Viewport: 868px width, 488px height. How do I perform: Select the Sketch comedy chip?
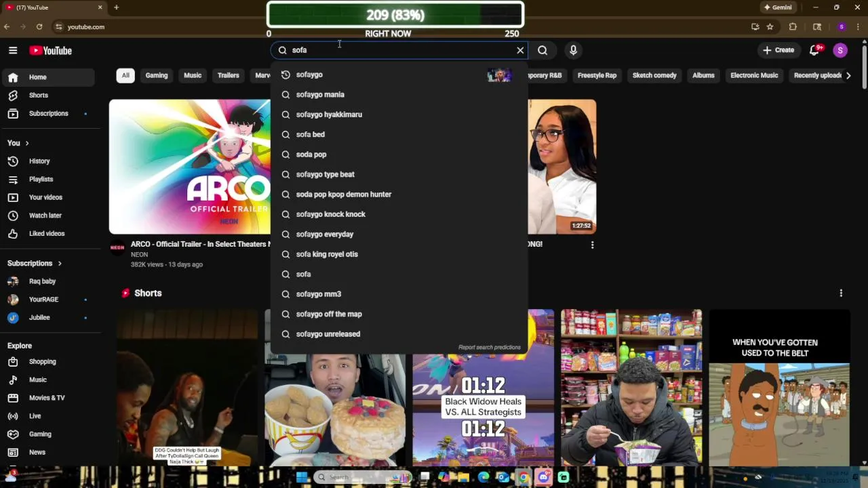654,75
